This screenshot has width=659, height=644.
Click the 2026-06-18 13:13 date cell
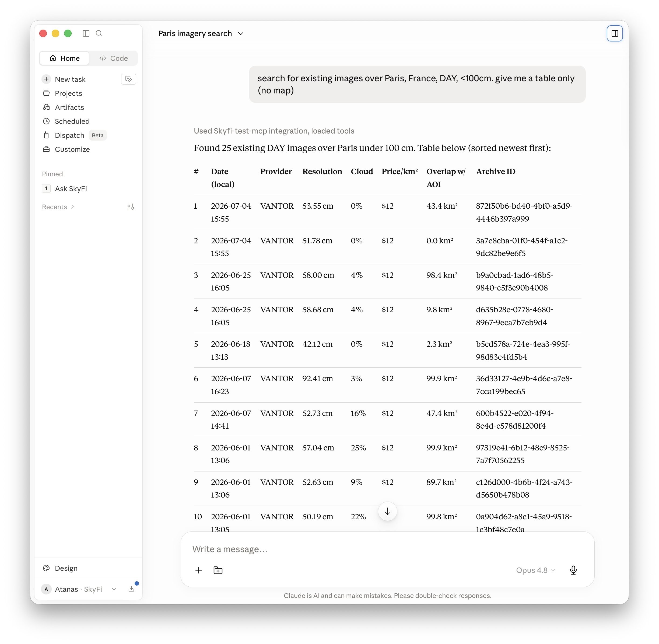230,351
